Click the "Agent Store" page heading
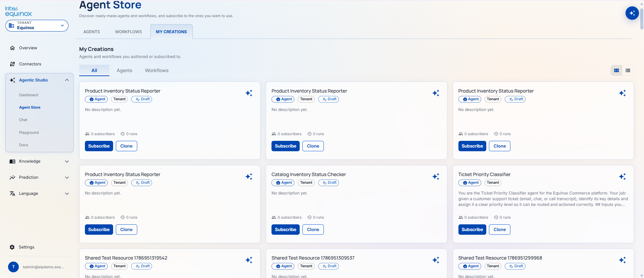The width and height of the screenshot is (644, 278). click(x=110, y=5)
